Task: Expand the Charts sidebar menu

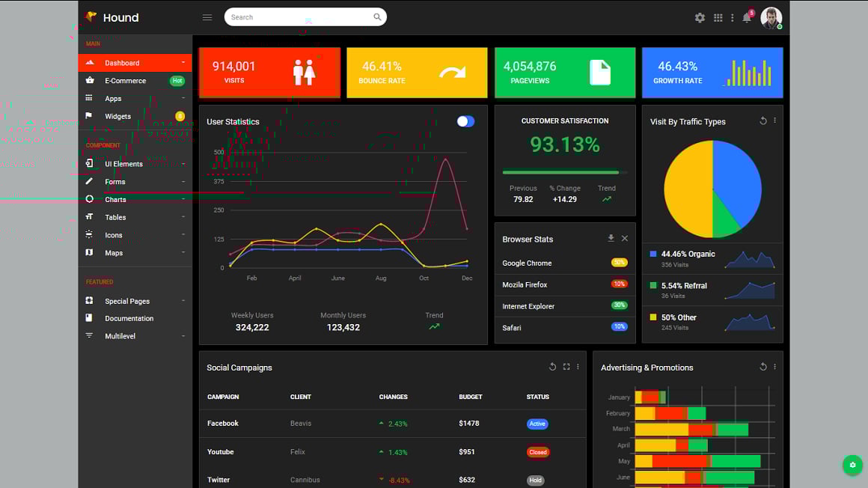Action: coord(135,199)
